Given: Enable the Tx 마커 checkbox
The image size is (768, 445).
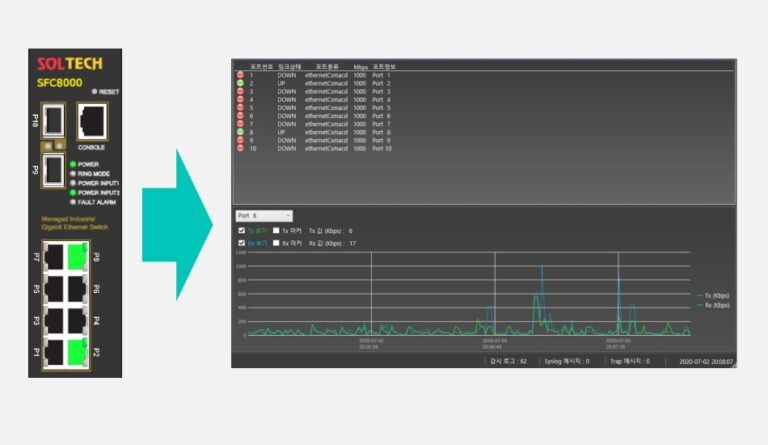Looking at the screenshot, I should tap(277, 230).
